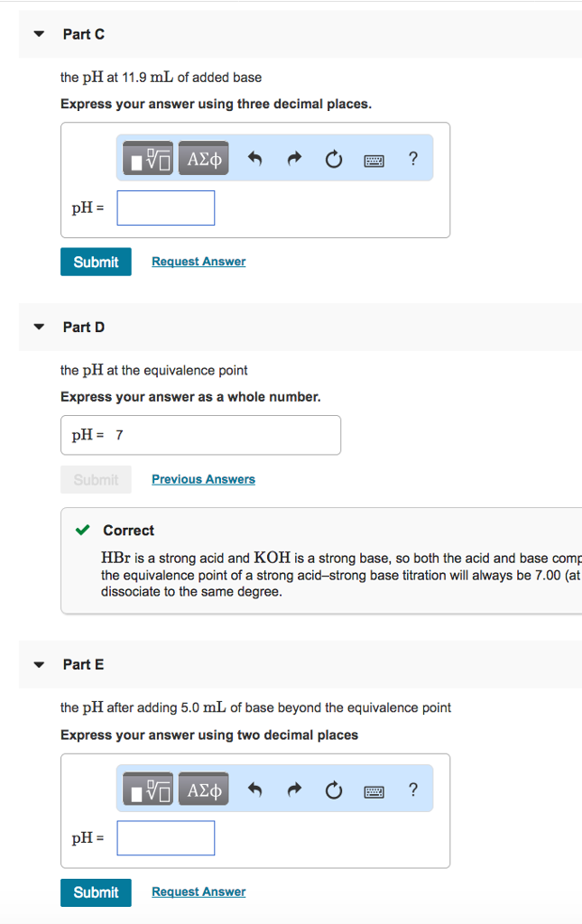Open help question mark in Part C
Image resolution: width=582 pixels, height=924 pixels.
(412, 160)
